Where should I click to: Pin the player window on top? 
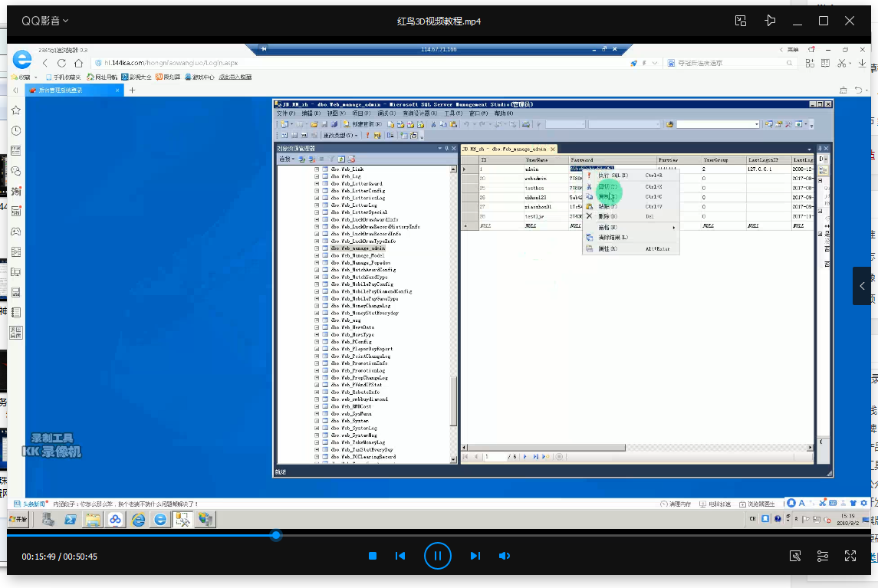point(770,21)
